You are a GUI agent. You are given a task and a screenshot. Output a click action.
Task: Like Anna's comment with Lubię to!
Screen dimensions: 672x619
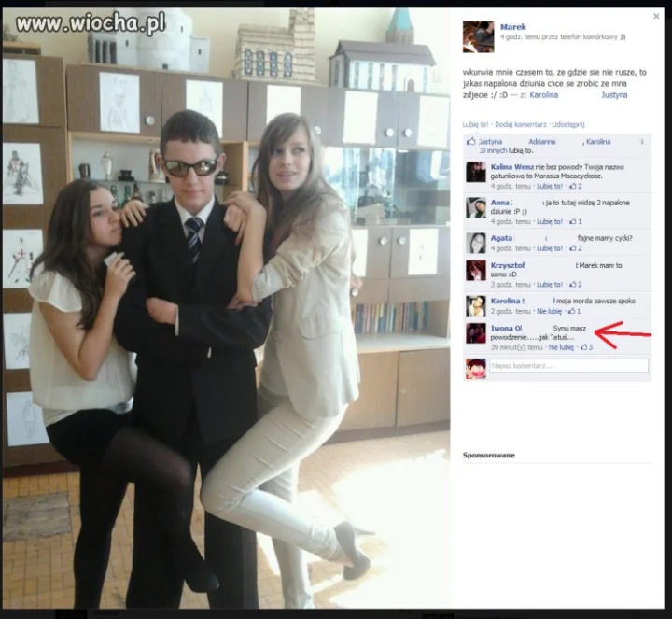coord(550,221)
